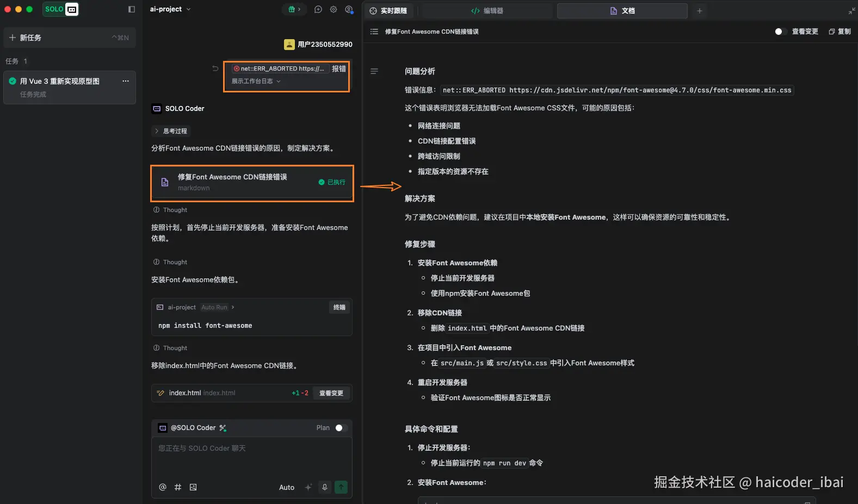
Task: Switch to the 实时跟随 tab
Action: (x=388, y=11)
